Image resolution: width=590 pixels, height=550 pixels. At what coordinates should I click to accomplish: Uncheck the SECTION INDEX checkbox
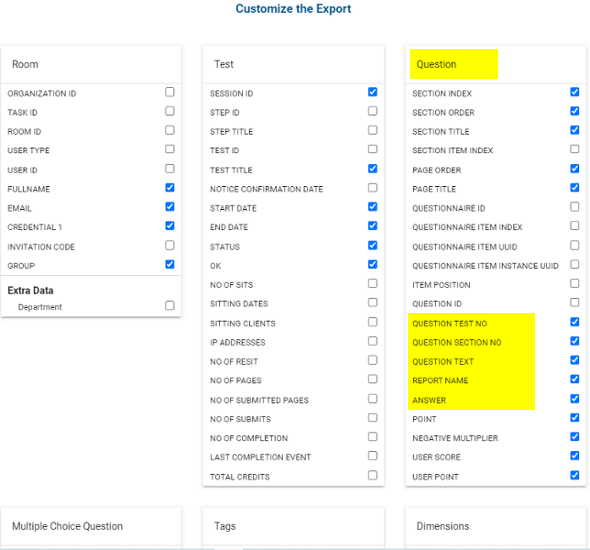575,92
